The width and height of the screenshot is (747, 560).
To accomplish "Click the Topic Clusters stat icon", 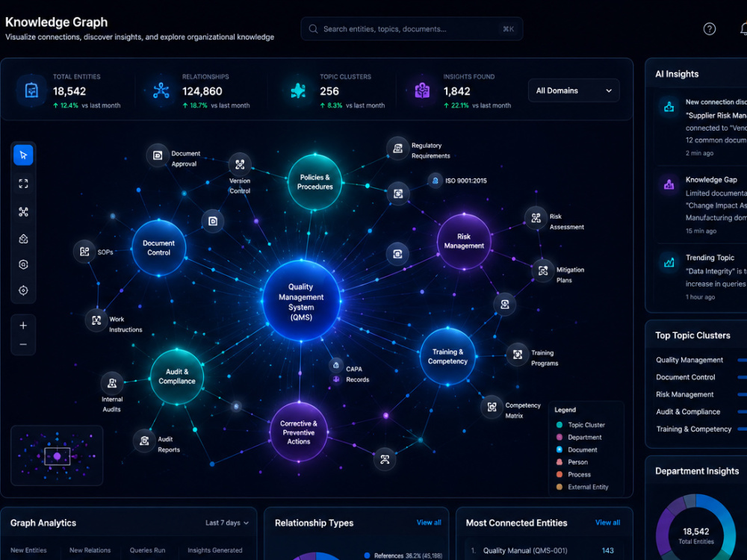I will pyautogui.click(x=298, y=90).
